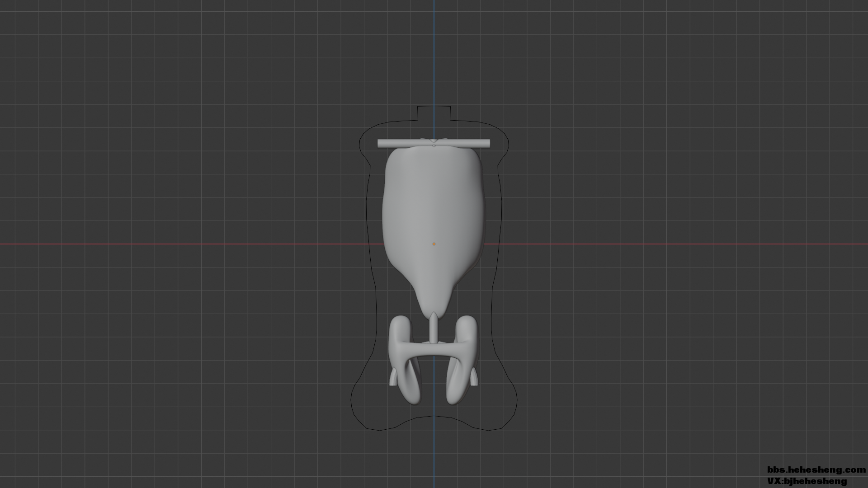Viewport: 868px width, 488px height.
Task: Click the left end of horizontal bar
Action: tap(381, 144)
